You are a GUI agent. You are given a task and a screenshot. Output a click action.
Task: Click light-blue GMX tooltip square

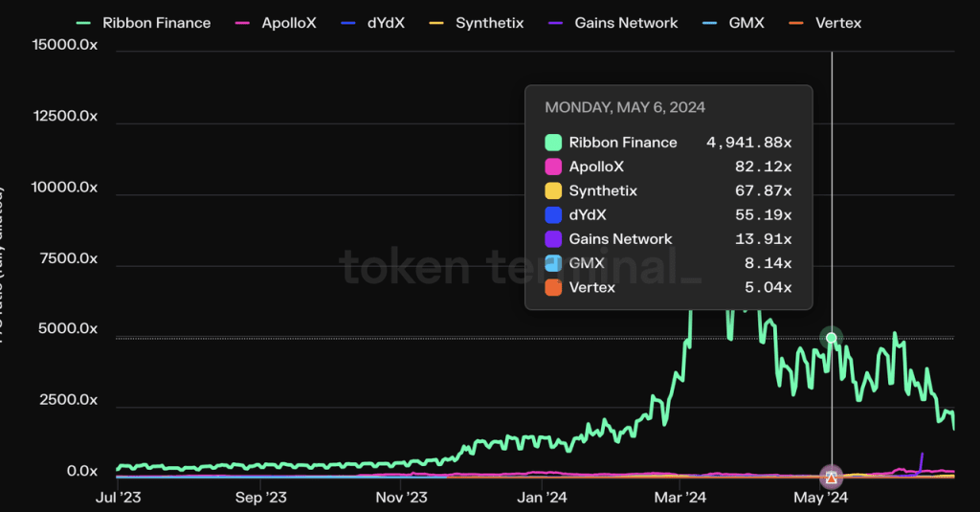(x=553, y=263)
